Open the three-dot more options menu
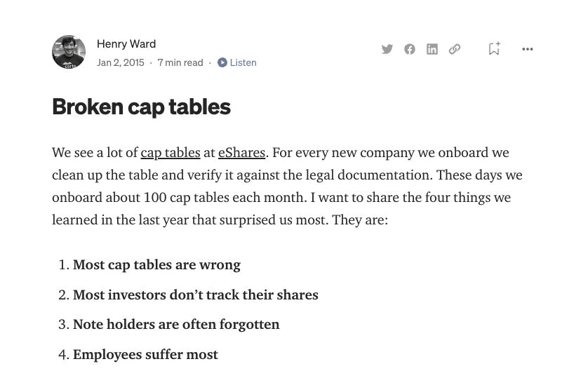Screen dimensions: 588x378 point(528,49)
